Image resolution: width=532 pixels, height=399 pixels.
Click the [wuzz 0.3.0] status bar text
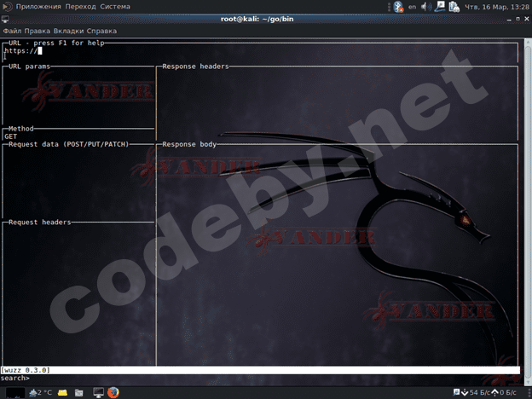tap(26, 370)
